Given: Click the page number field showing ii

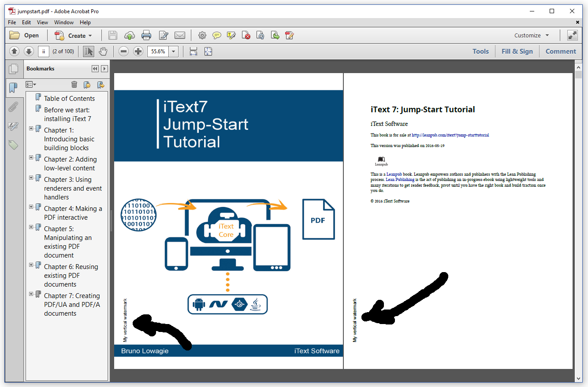Looking at the screenshot, I should tap(44, 52).
